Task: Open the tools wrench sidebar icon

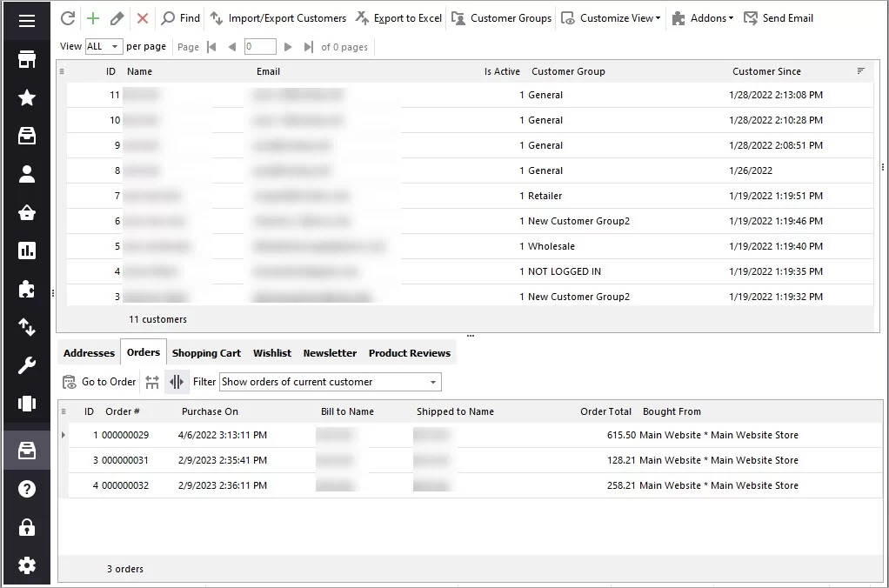Action: click(27, 365)
